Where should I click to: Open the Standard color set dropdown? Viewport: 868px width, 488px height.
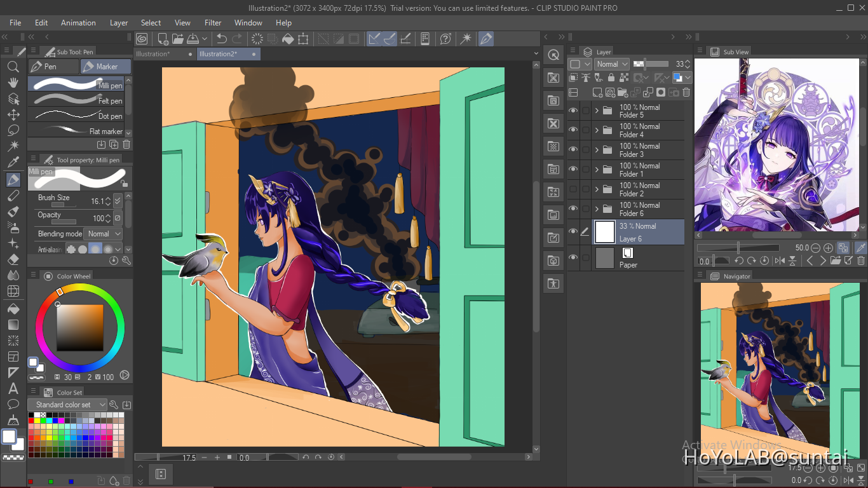[67, 405]
